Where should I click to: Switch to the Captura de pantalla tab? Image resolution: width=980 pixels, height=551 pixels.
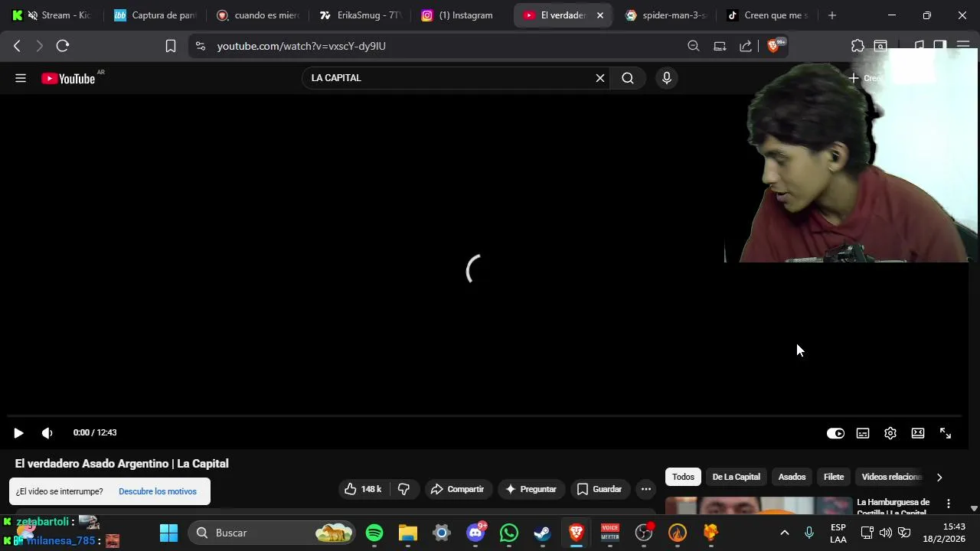click(155, 15)
